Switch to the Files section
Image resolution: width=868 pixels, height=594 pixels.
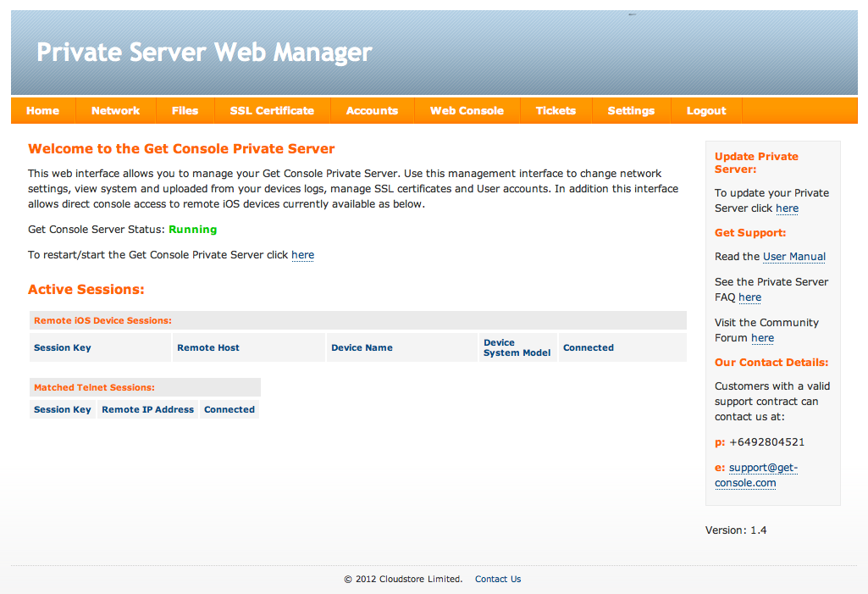tap(185, 110)
